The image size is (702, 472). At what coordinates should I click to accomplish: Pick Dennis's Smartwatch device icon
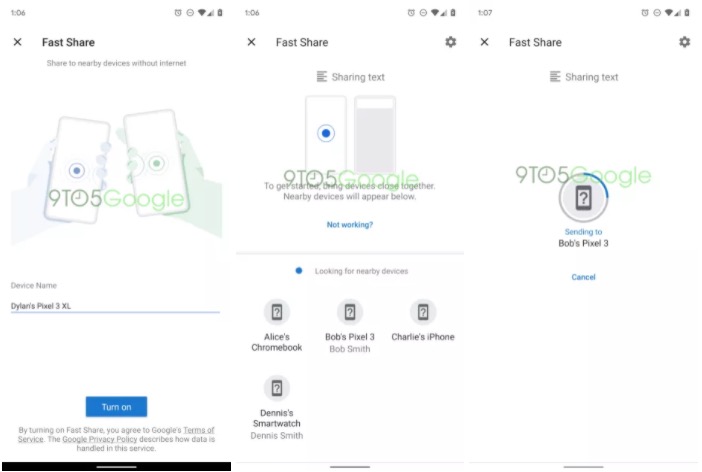coord(277,388)
